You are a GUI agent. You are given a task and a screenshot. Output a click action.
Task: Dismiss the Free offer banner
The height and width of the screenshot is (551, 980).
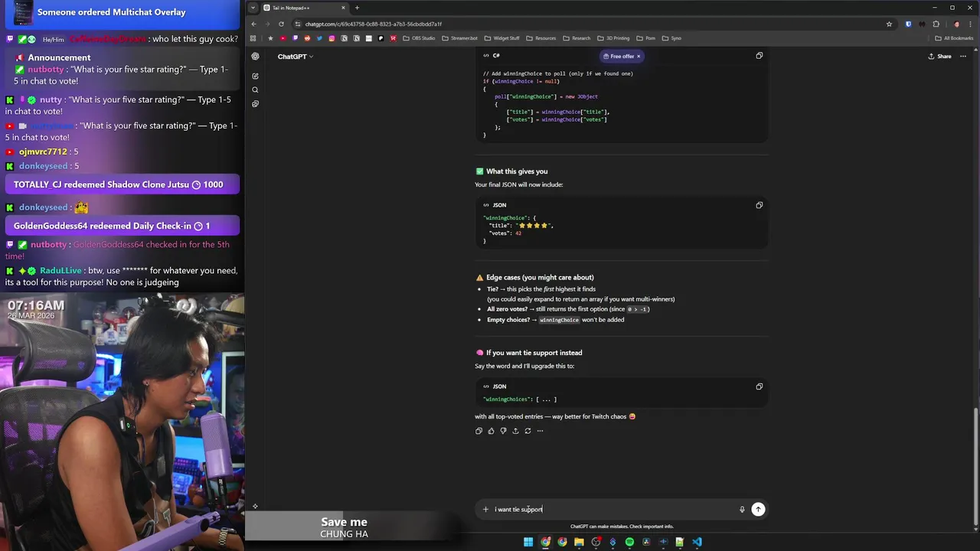point(639,56)
